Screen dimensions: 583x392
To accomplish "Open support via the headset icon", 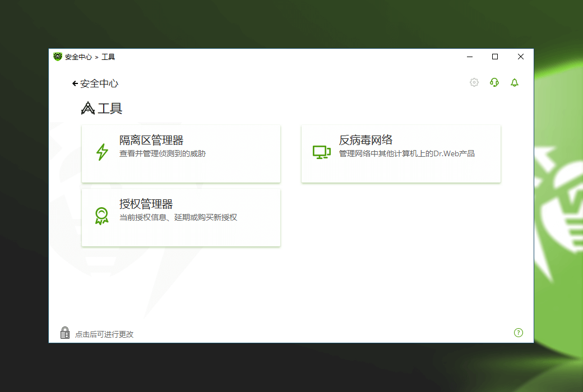I will click(494, 83).
